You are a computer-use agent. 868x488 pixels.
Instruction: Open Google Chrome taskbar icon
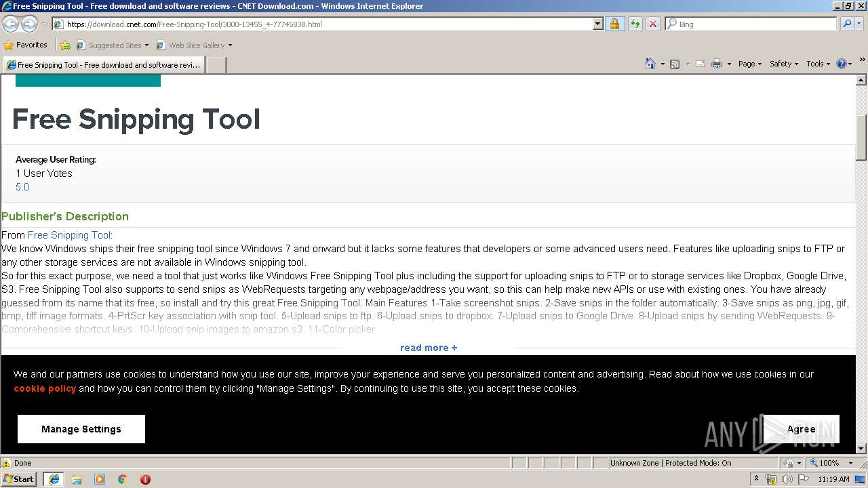click(x=123, y=479)
